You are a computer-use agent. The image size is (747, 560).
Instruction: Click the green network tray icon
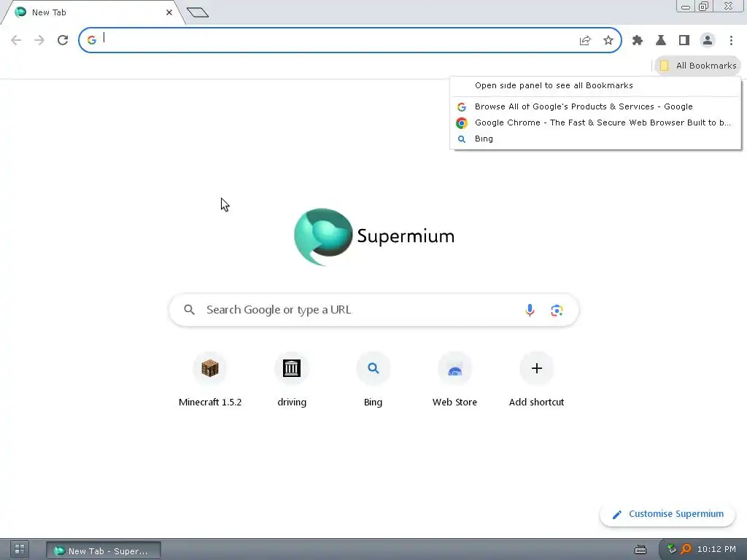pos(671,549)
